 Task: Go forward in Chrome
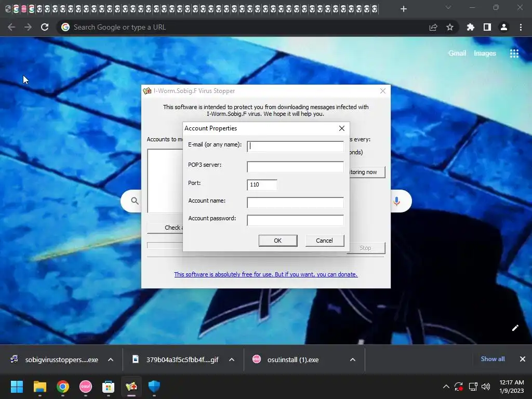click(28, 27)
